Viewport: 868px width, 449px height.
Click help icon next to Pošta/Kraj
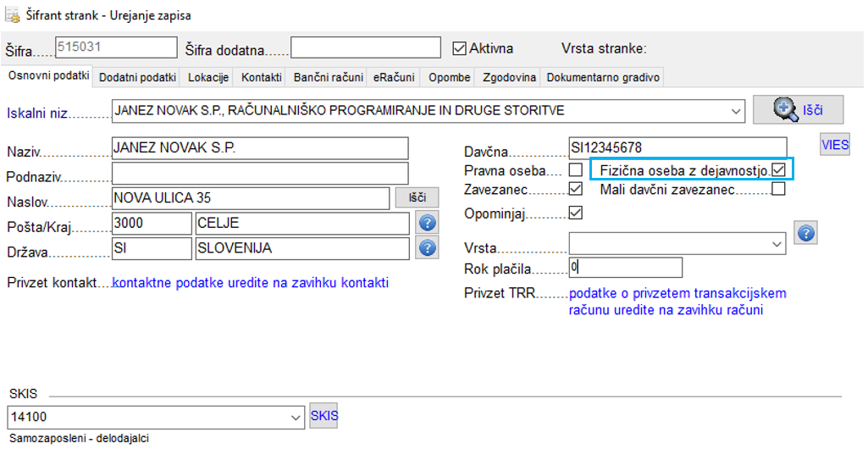point(428,223)
